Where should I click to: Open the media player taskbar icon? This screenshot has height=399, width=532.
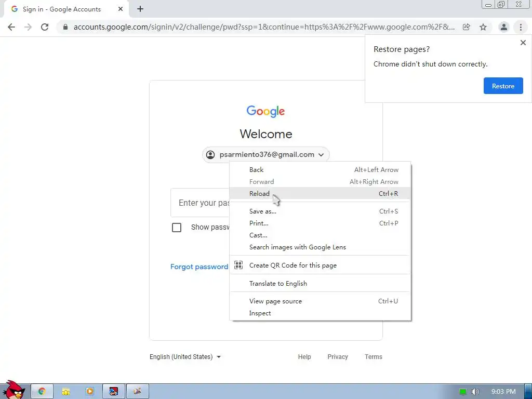pyautogui.click(x=89, y=392)
